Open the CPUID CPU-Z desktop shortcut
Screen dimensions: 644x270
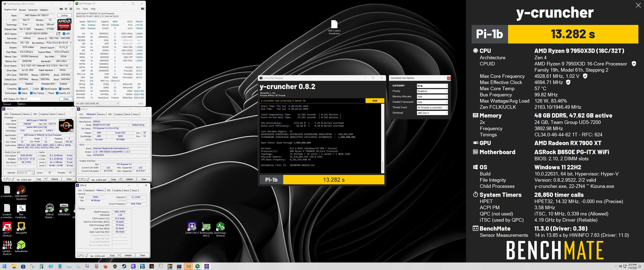[x=192, y=228]
